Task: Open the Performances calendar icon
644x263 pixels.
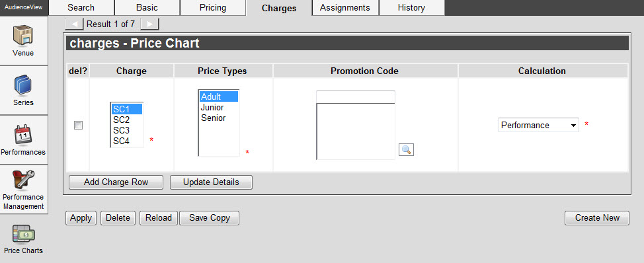Action: click(23, 134)
